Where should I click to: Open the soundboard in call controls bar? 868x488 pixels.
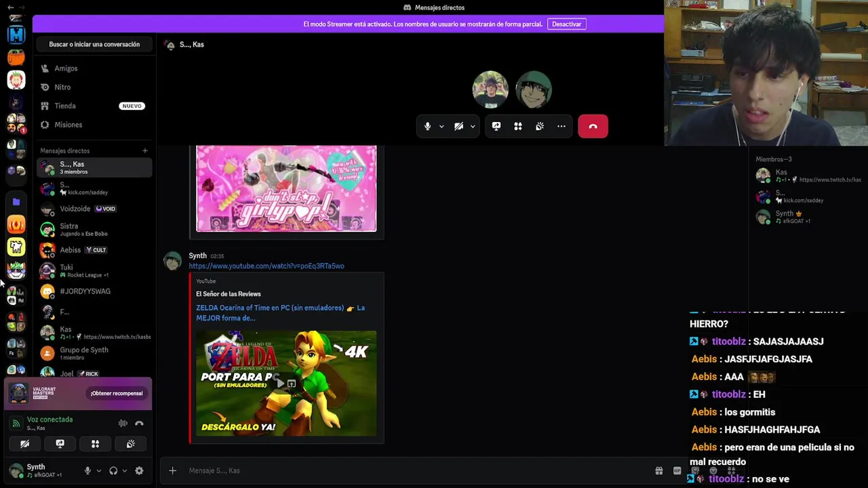(540, 126)
